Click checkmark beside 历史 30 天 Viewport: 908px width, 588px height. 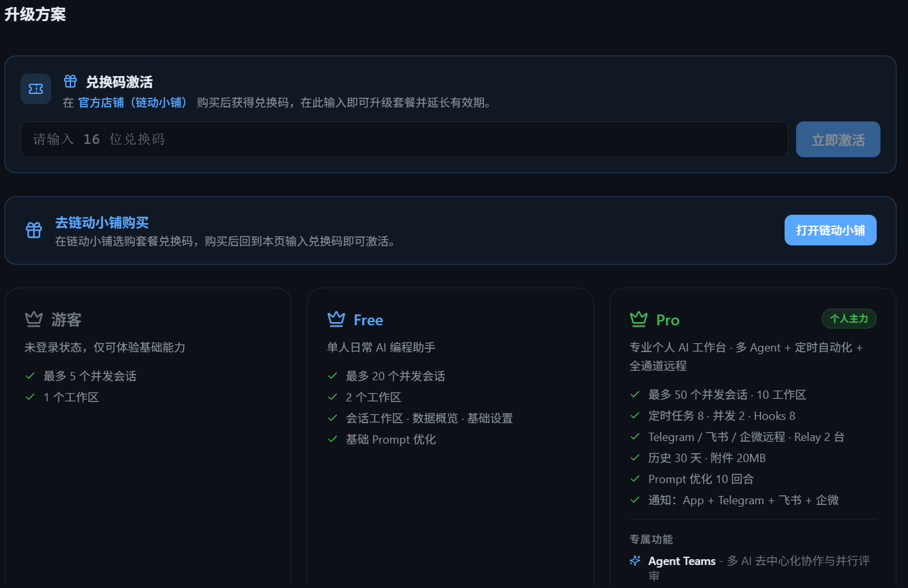tap(635, 458)
